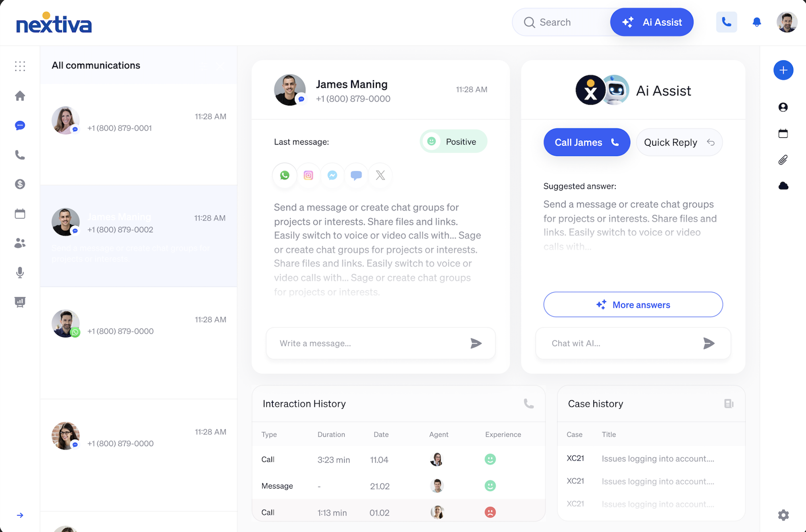Open the dollar sales sidebar icon
The width and height of the screenshot is (806, 532).
click(20, 184)
